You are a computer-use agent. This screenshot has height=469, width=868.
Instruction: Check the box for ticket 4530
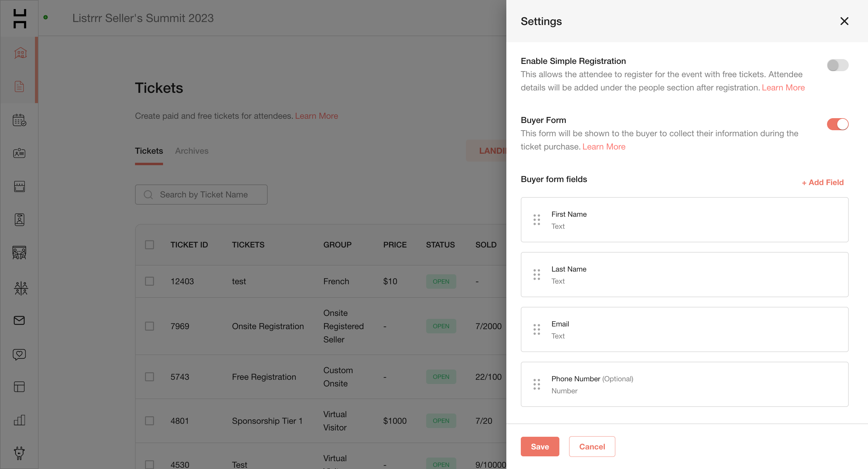coord(149,464)
